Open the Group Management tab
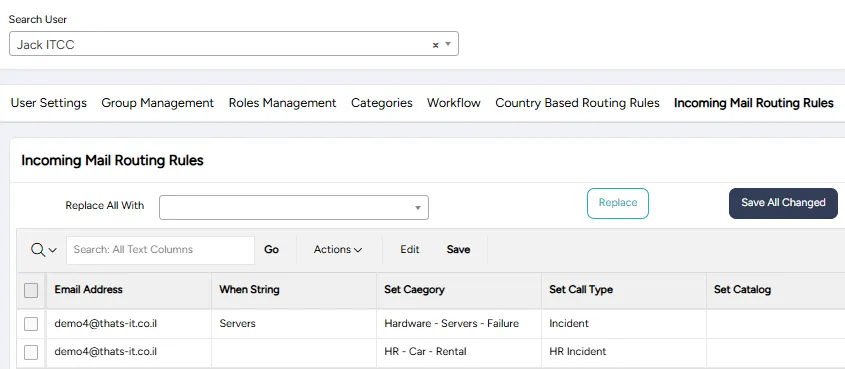The image size is (845, 369). coord(157,103)
